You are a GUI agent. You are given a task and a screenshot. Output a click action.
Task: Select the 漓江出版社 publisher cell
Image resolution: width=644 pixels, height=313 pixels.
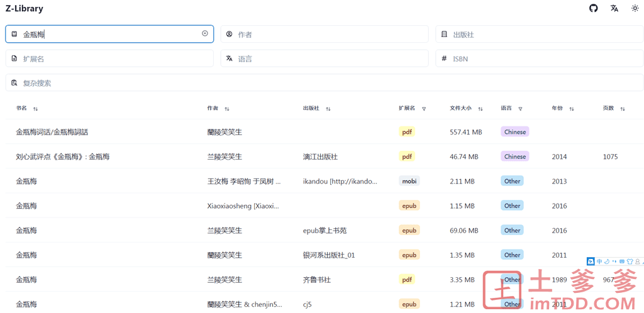coord(320,156)
